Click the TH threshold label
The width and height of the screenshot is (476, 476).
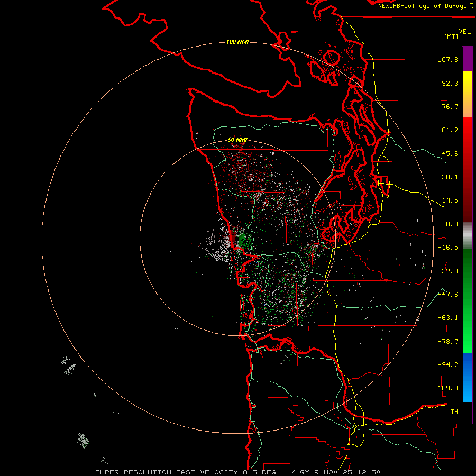(x=454, y=412)
